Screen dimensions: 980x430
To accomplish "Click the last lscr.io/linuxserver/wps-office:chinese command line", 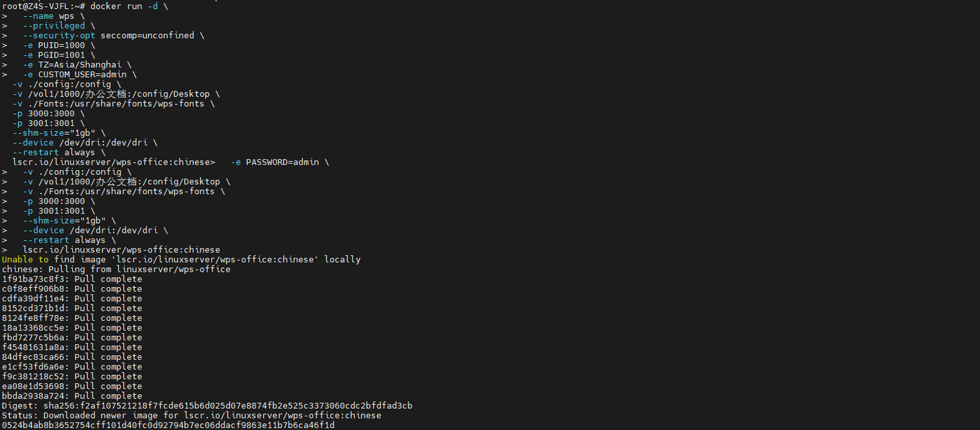I will [x=121, y=250].
